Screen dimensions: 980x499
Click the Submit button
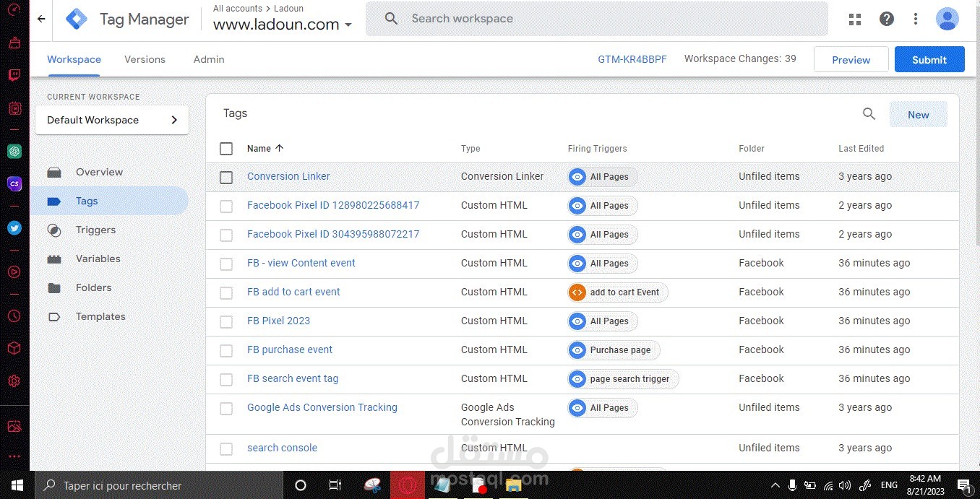[929, 60]
